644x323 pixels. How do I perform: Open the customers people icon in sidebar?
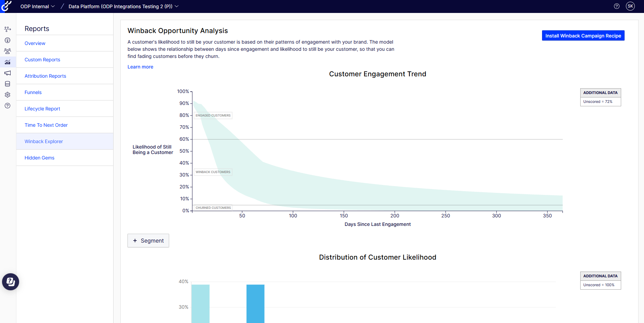[x=8, y=51]
